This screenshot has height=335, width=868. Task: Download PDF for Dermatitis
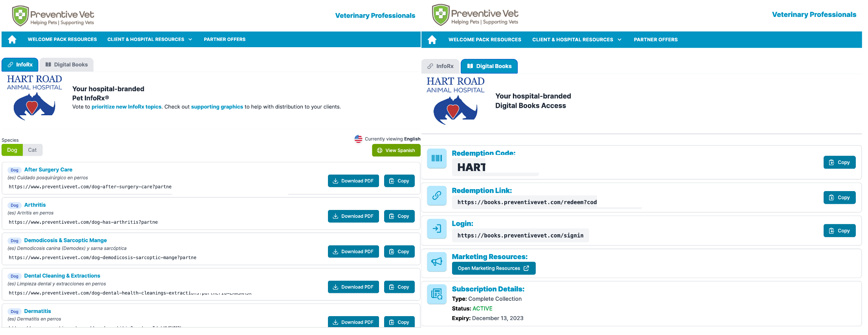pyautogui.click(x=353, y=322)
